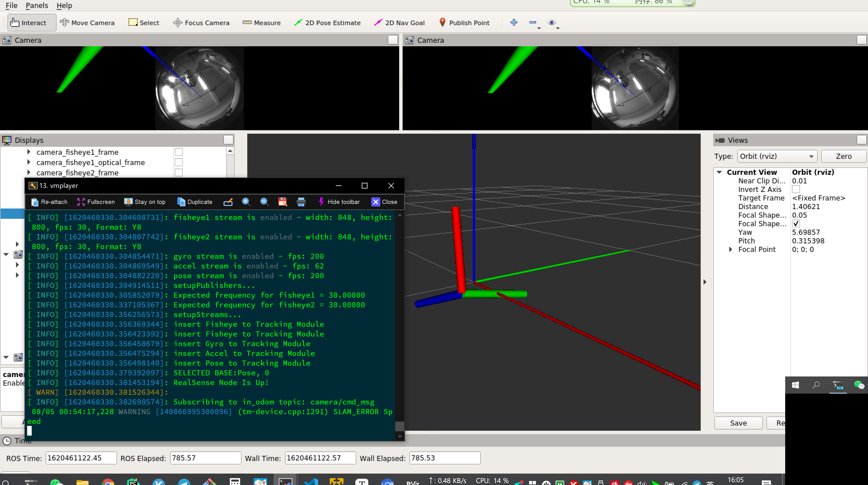This screenshot has width=868, height=485.
Task: Open the Help menu
Action: 64,5
